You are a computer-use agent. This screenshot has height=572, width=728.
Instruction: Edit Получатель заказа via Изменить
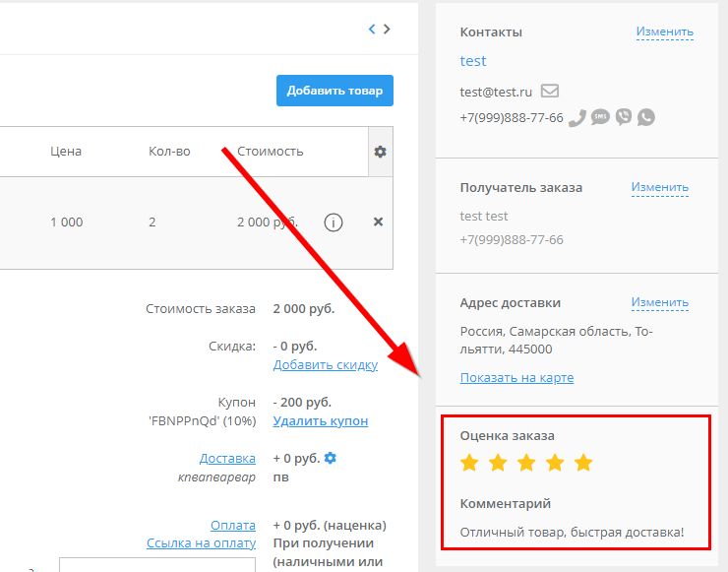click(659, 187)
